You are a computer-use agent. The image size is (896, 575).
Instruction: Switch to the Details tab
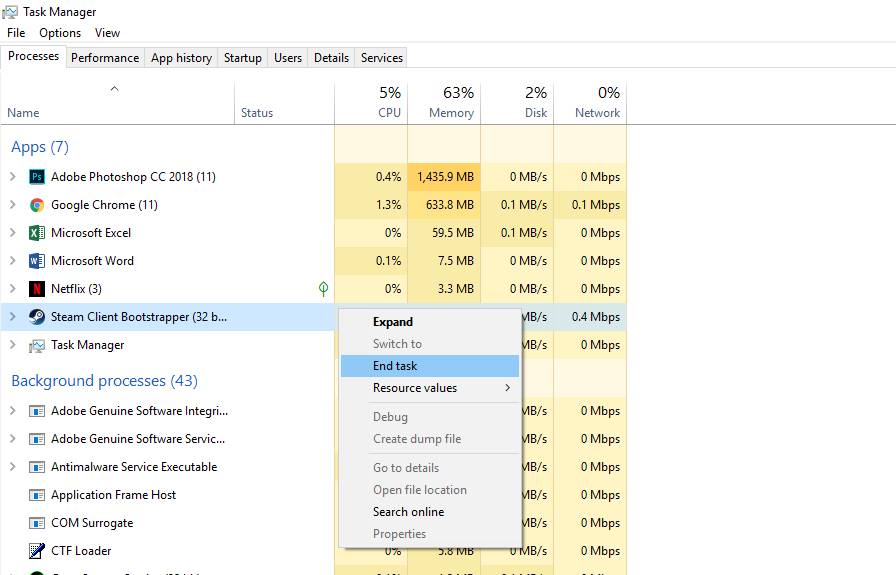point(331,58)
